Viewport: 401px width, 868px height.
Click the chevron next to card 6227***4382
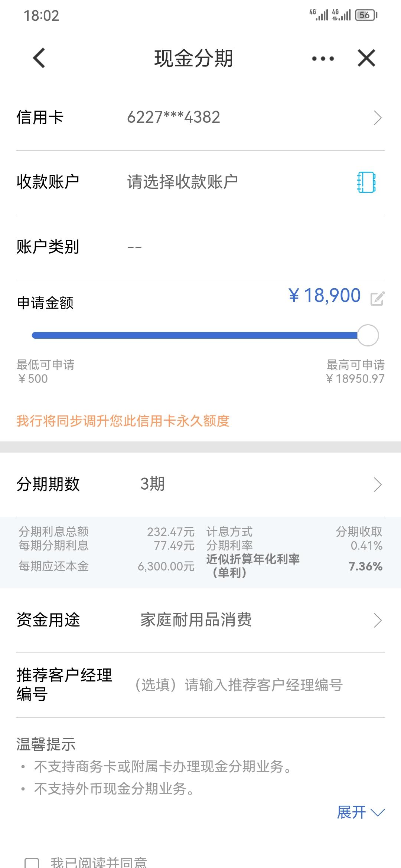point(378,118)
